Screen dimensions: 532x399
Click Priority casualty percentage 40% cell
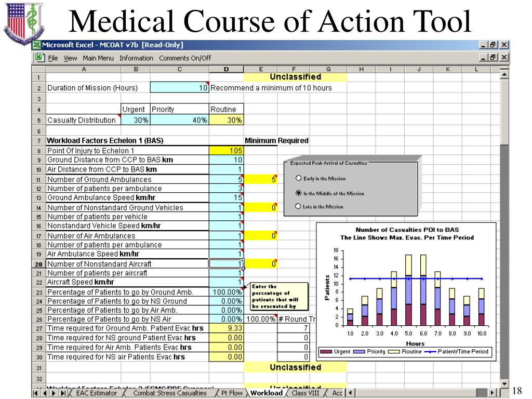click(179, 120)
